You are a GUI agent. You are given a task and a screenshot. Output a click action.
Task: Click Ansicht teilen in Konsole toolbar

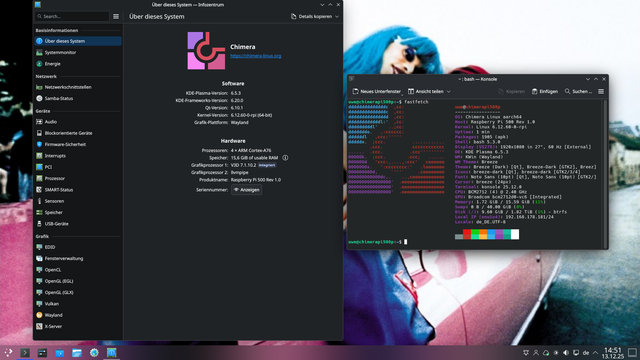(426, 91)
